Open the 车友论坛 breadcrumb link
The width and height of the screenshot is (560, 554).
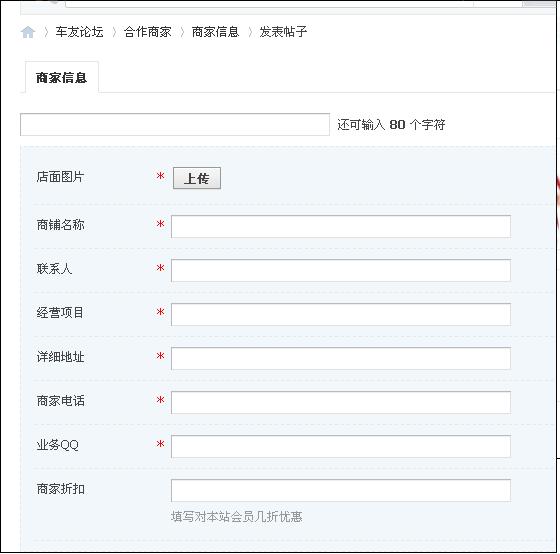79,32
